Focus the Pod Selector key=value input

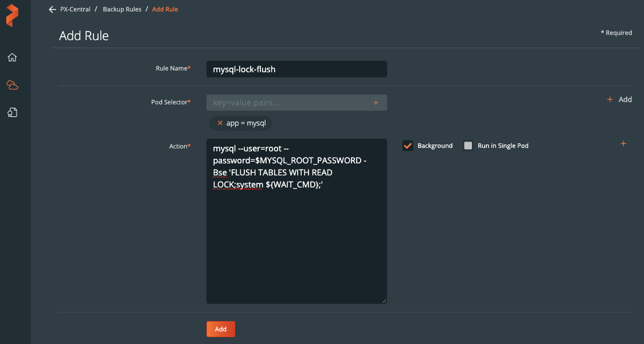point(290,103)
